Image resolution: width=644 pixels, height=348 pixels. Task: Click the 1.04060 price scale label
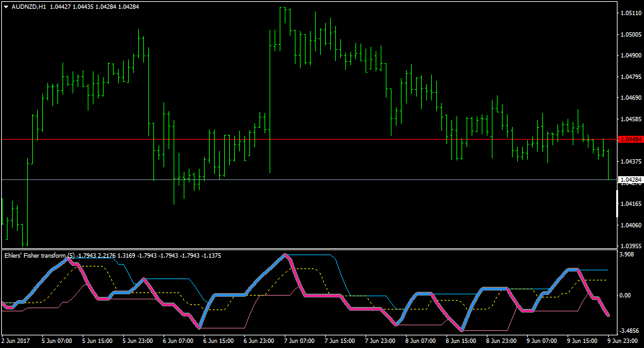click(x=631, y=225)
